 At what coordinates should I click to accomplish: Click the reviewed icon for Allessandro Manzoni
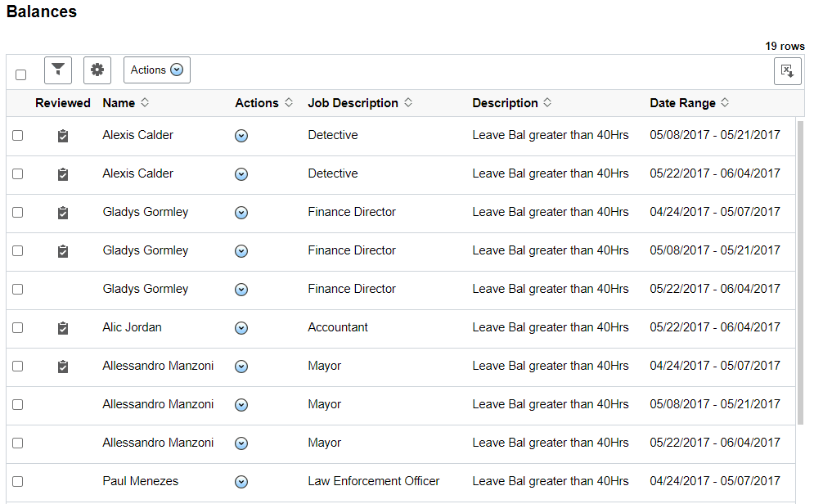click(63, 366)
